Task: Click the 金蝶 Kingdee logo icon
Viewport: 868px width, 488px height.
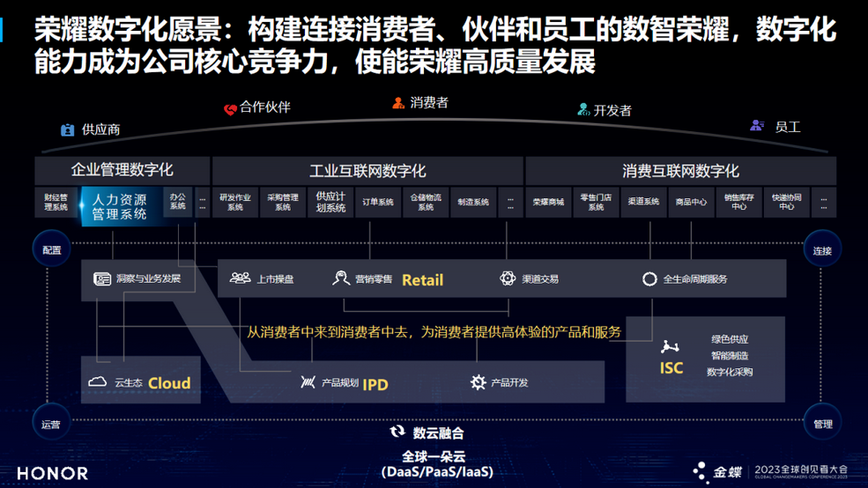Action: (701, 472)
